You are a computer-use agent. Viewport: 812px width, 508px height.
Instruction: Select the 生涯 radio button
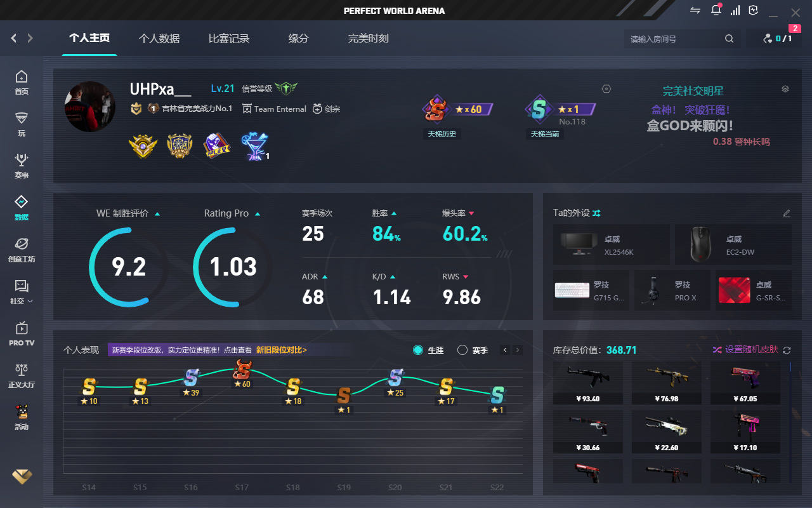(x=418, y=350)
